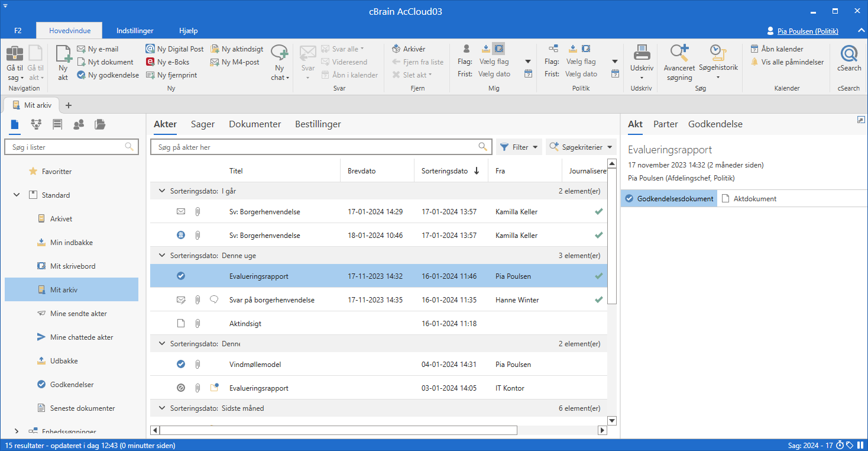868x451 pixels.
Task: Open the Dokumenter tab
Action: coord(255,124)
